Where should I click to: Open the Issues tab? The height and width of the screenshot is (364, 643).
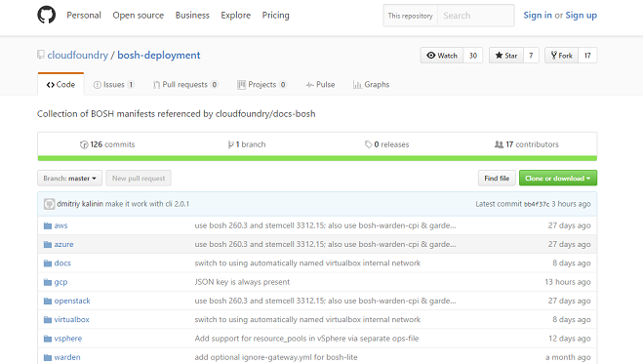pos(113,85)
